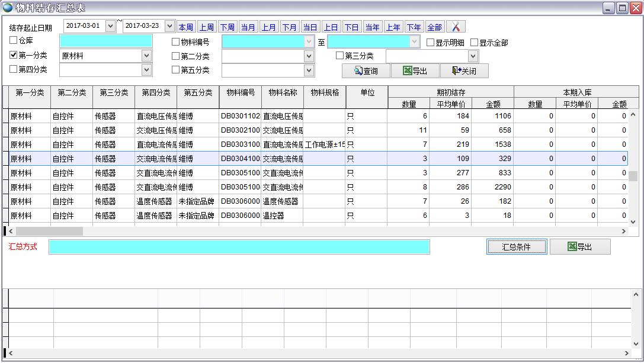644x363 pixels.
Task: Click the application icon in the title bar
Action: [x=8, y=7]
